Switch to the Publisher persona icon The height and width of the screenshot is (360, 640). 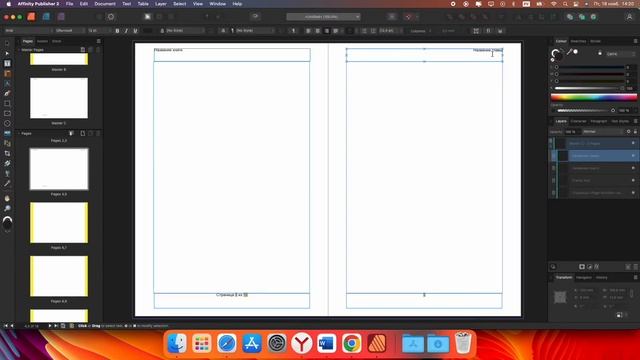click(31, 17)
